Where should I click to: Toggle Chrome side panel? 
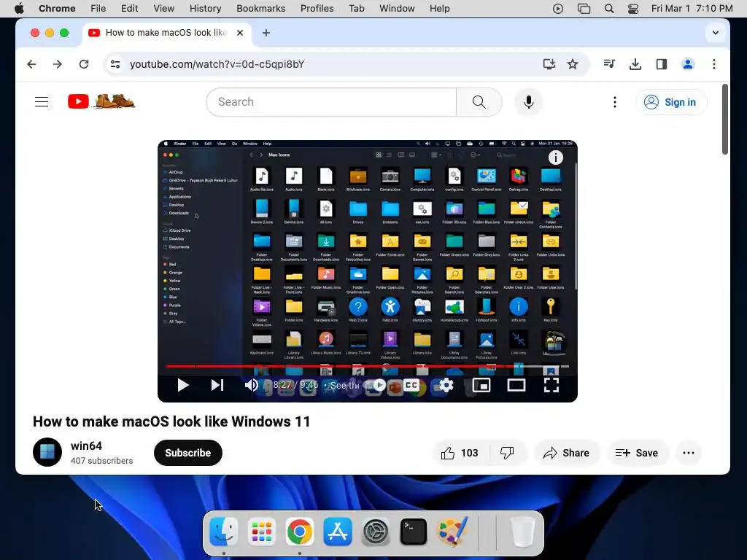tap(661, 64)
